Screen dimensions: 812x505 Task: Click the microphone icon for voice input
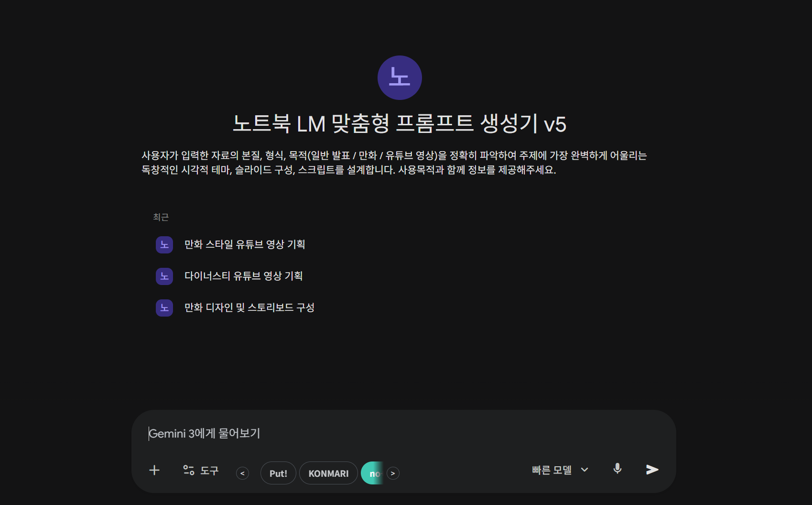(x=617, y=470)
